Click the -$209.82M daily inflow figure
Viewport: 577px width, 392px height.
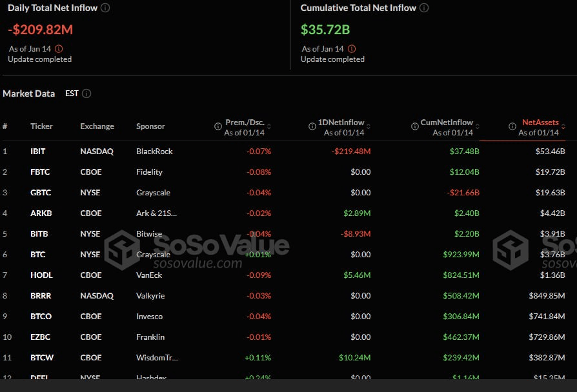pyautogui.click(x=41, y=30)
